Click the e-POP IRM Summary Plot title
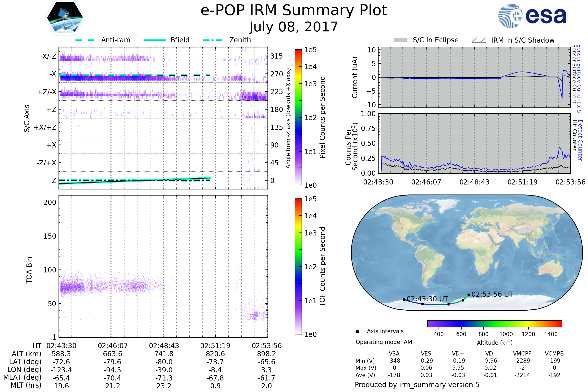Image resolution: width=588 pixels, height=392 pixels. pos(294,11)
